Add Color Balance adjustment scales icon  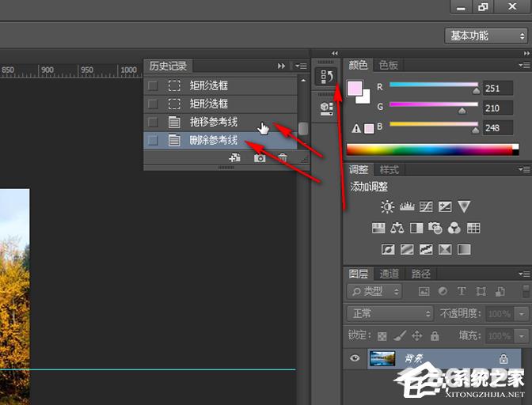pyautogui.click(x=397, y=228)
